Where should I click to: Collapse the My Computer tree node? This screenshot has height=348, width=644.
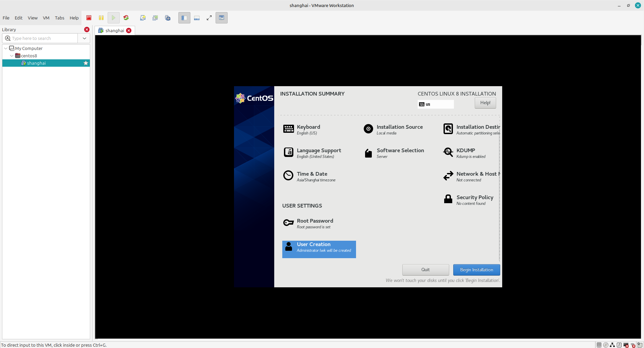[6, 48]
